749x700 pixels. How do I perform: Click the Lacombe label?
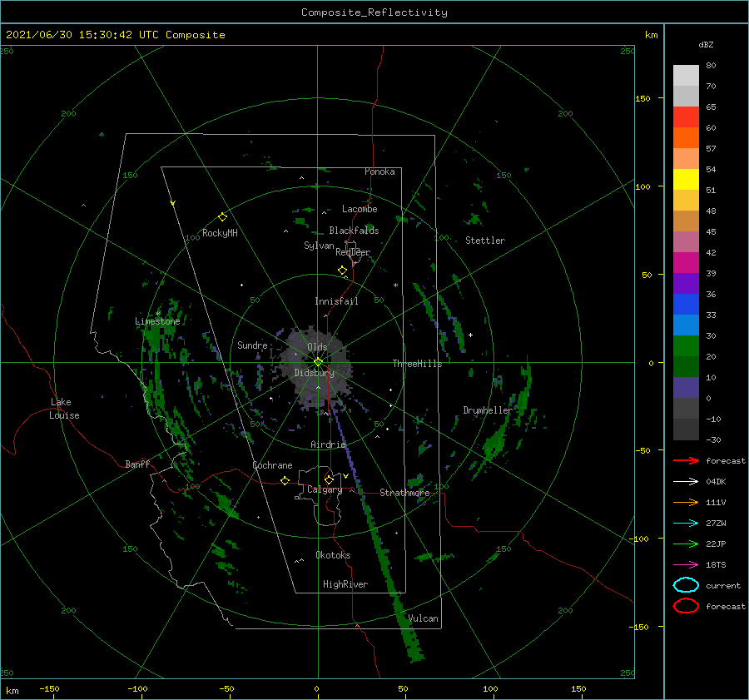360,209
